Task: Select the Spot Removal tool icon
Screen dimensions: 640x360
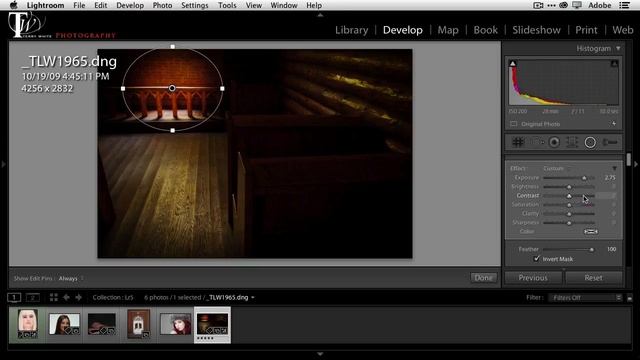Action: (x=536, y=142)
